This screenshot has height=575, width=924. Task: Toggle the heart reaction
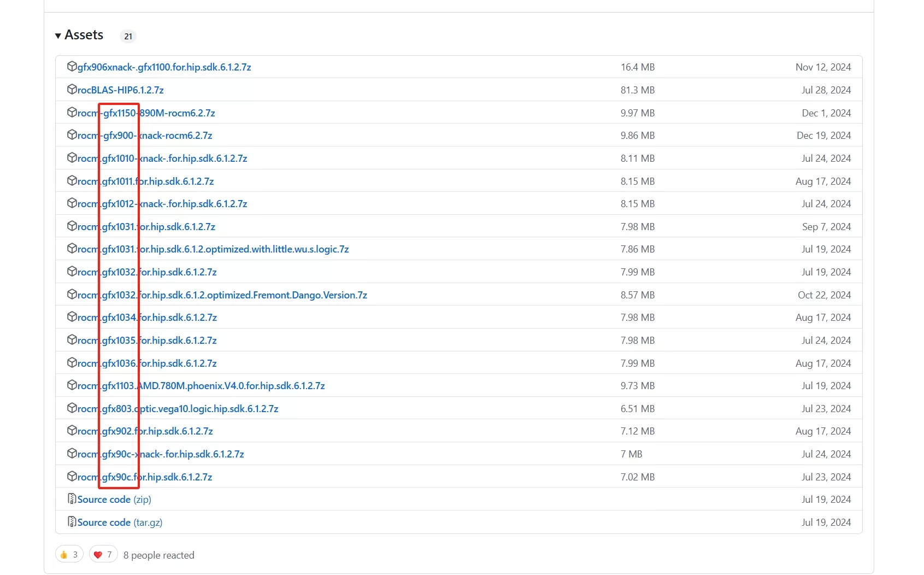click(x=103, y=554)
